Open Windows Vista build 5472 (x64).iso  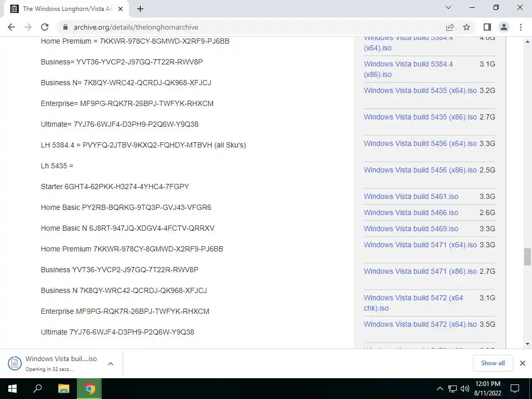[x=420, y=324]
